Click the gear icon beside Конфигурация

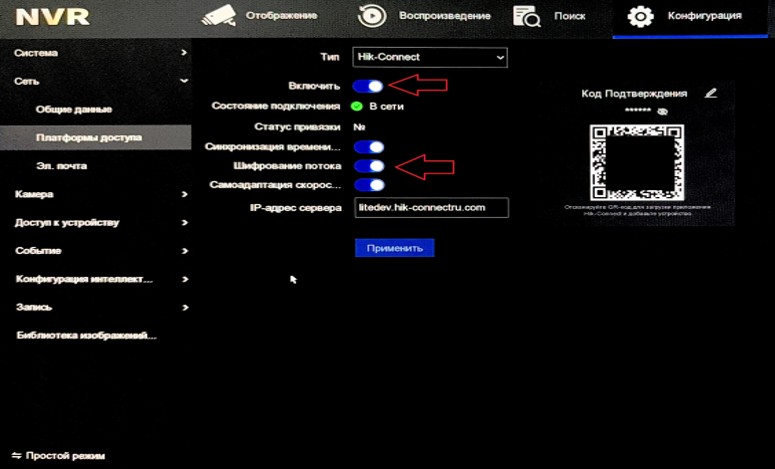click(640, 16)
